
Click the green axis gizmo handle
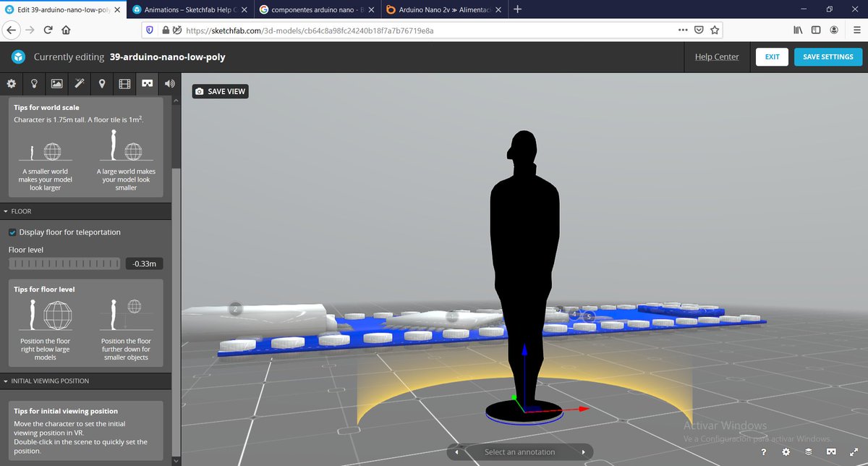pyautogui.click(x=514, y=397)
